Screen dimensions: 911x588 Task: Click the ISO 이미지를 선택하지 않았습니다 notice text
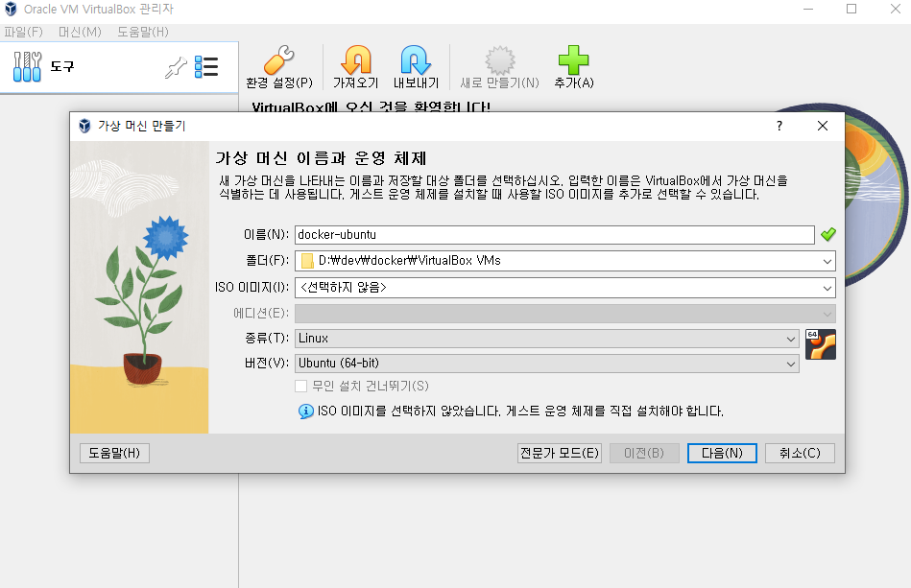click(520, 412)
